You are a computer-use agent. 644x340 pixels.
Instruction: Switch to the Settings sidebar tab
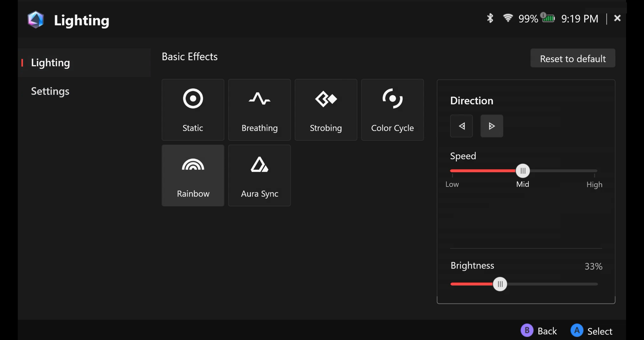(x=50, y=91)
